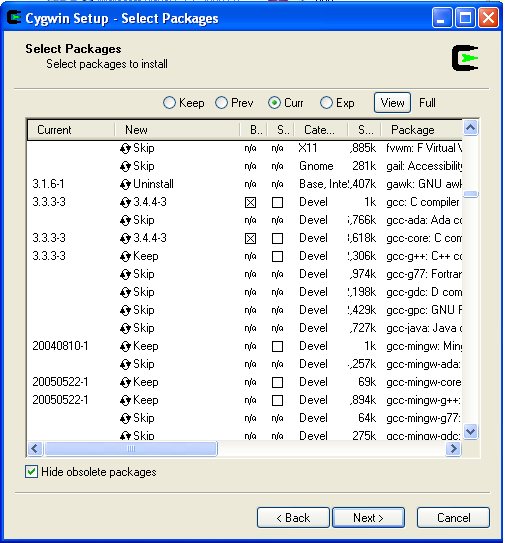
Task: Minimize the Cygwin Setup window
Action: (442, 17)
